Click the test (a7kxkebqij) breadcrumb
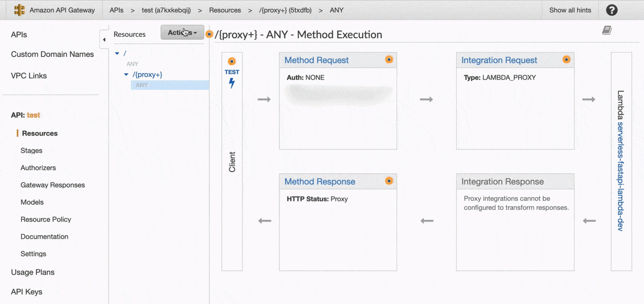 (x=166, y=10)
